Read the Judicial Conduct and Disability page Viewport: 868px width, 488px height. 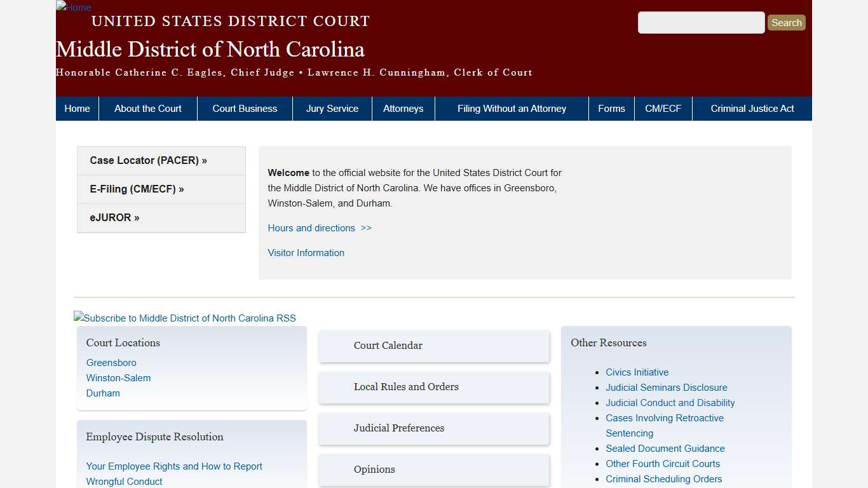click(670, 402)
